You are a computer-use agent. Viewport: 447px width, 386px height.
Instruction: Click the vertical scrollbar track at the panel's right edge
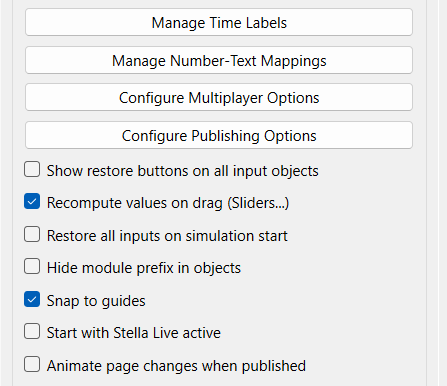[432, 193]
